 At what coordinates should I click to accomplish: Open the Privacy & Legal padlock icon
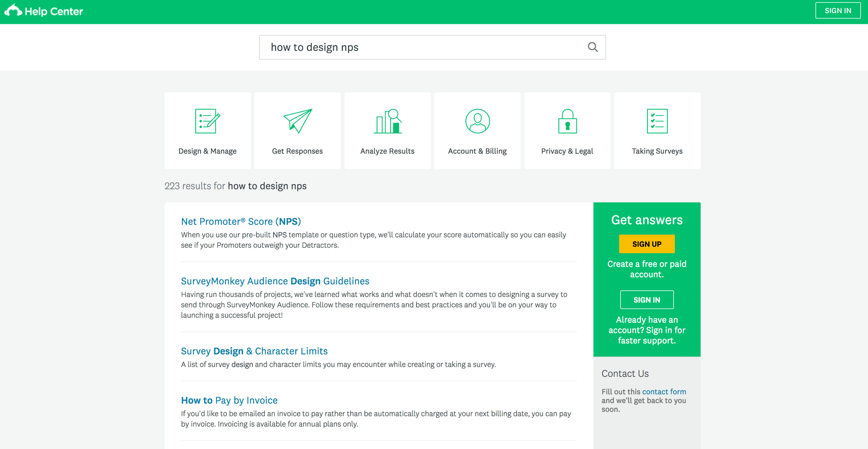pyautogui.click(x=567, y=121)
